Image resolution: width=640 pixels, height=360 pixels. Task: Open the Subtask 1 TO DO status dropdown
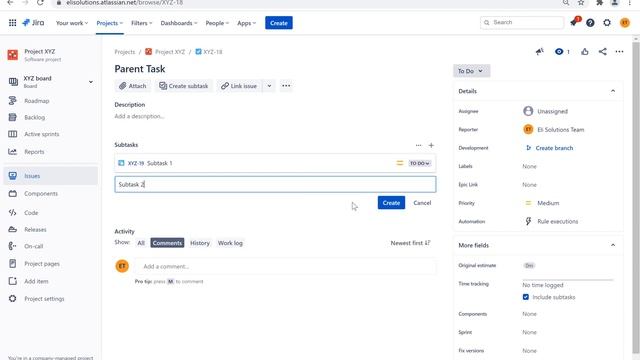420,163
